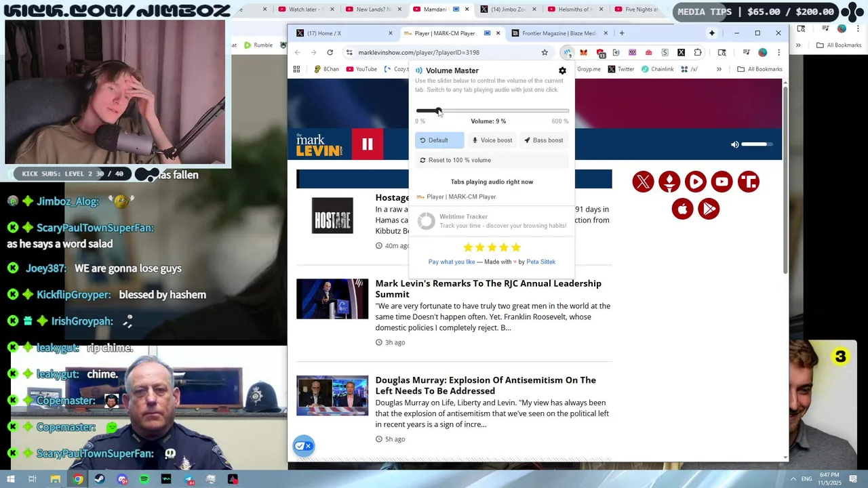868x488 pixels.
Task: Select the Default audio mode
Action: [439, 140]
